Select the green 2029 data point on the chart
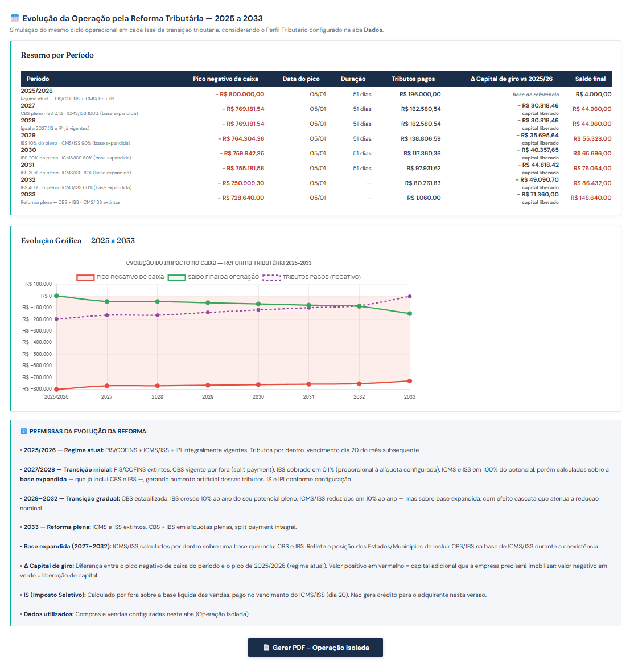 [x=208, y=302]
